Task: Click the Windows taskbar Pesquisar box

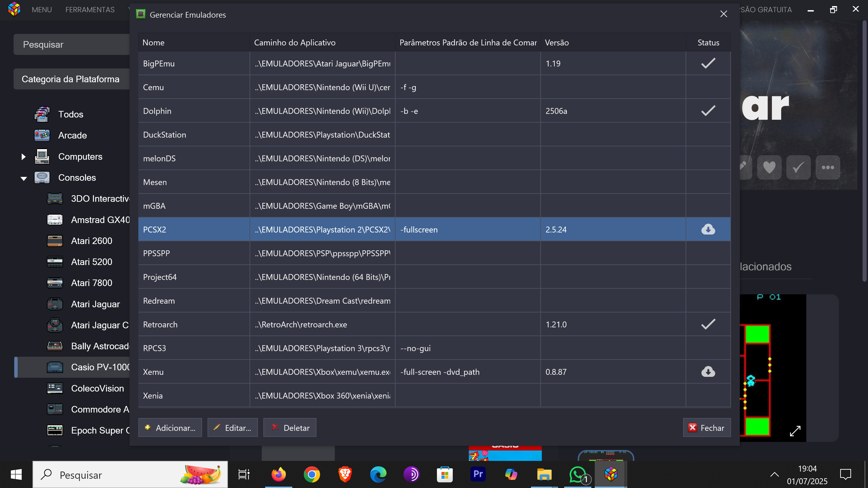Action: click(130, 474)
